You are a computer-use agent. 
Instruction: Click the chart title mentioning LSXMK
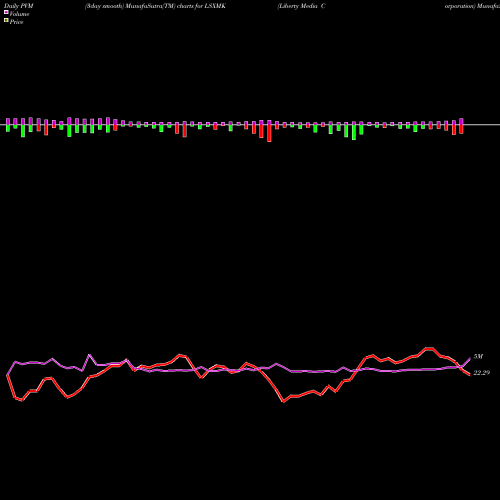click(x=155, y=6)
